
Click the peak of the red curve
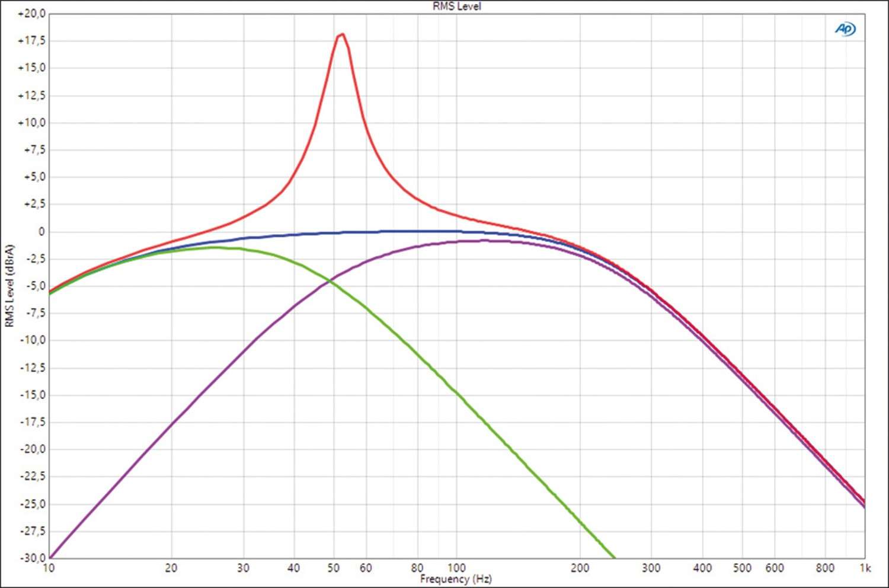coord(342,34)
